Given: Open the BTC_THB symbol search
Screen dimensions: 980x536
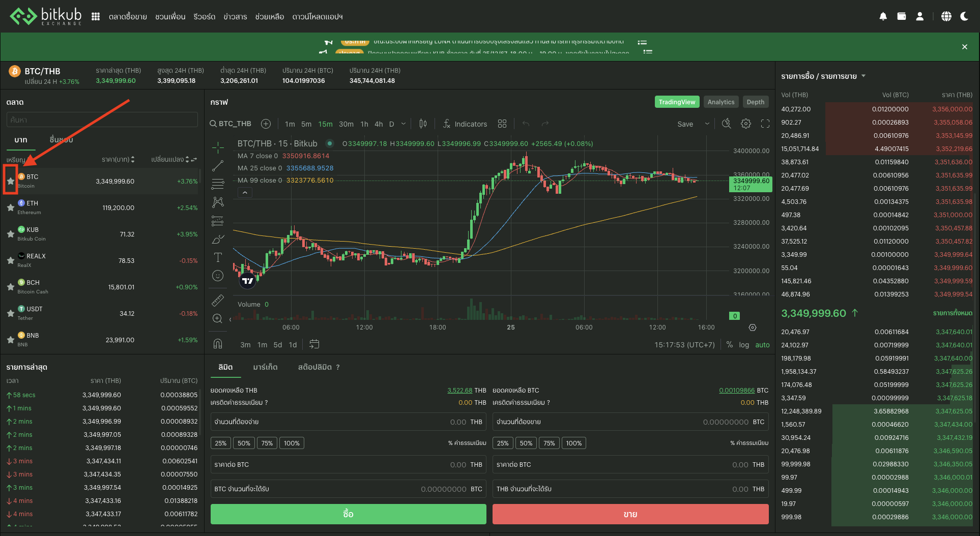Looking at the screenshot, I should click(x=231, y=124).
